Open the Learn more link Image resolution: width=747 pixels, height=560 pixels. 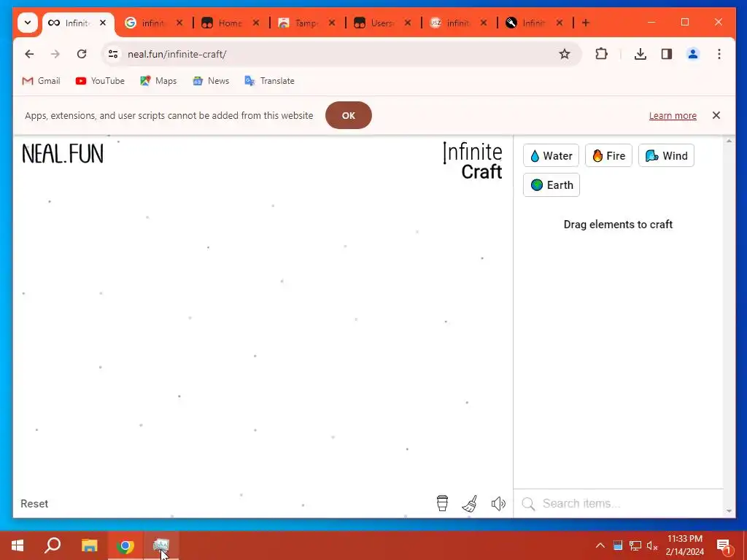click(x=673, y=116)
